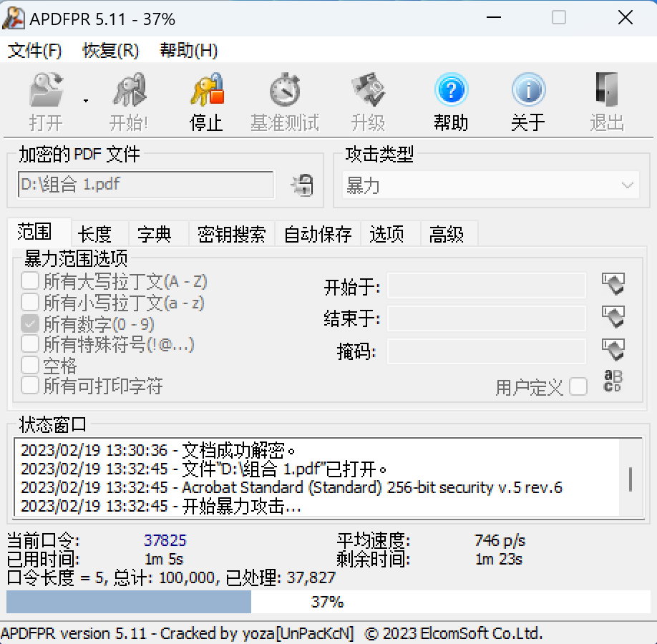This screenshot has height=644, width=657.
Task: Click the average speed value 746 p/s
Action: click(x=500, y=540)
